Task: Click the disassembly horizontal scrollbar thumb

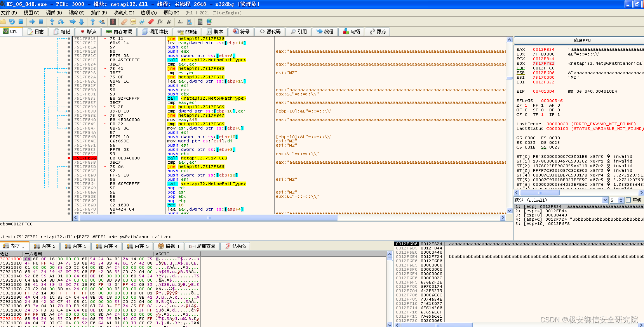Action: pyautogui.click(x=209, y=218)
